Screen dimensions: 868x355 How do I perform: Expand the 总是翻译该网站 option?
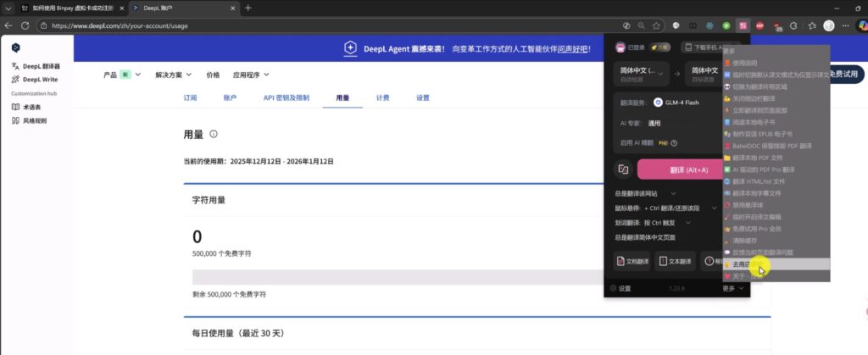[x=645, y=193]
